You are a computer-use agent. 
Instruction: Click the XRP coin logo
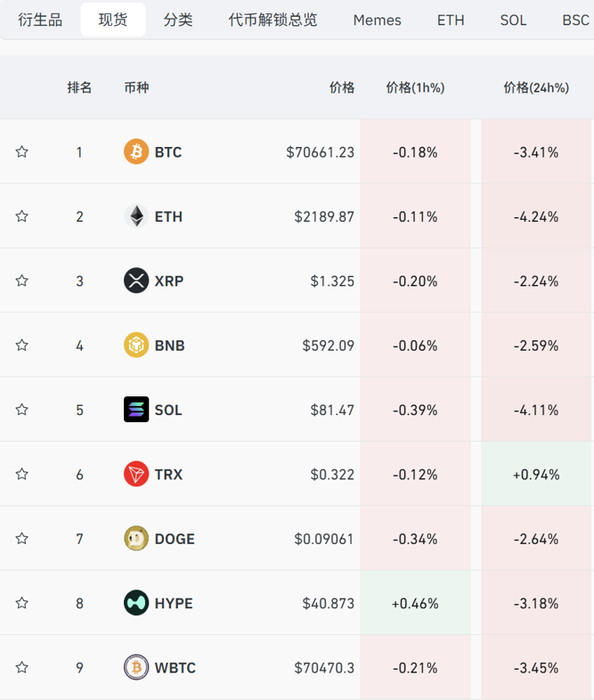pyautogui.click(x=136, y=281)
